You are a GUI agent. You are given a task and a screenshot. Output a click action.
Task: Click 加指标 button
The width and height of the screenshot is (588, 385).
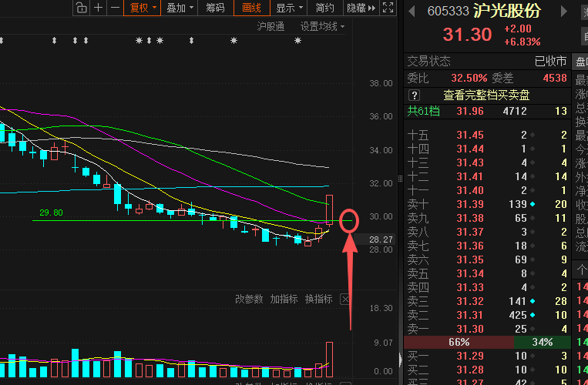(284, 299)
